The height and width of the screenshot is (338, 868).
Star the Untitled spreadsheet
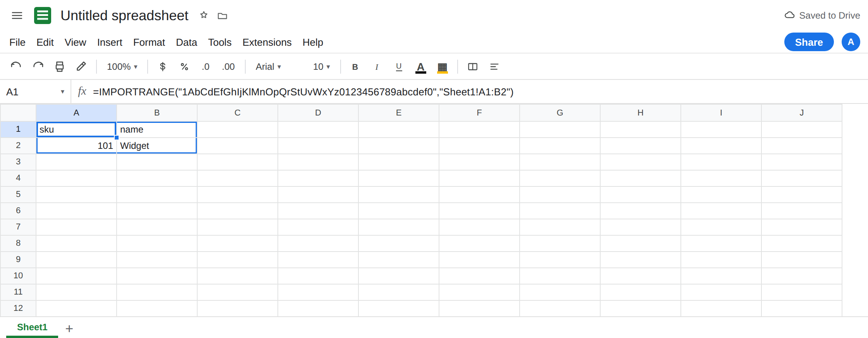tap(204, 15)
